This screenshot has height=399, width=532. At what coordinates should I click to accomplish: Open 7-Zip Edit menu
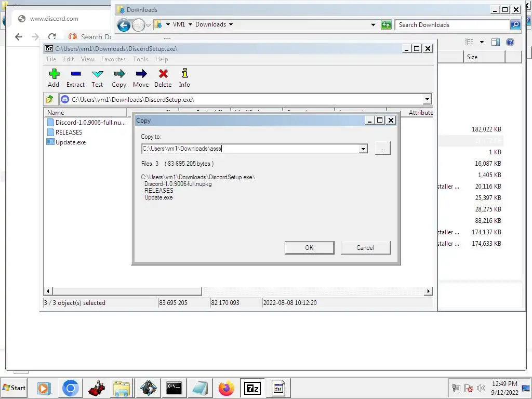pos(69,59)
